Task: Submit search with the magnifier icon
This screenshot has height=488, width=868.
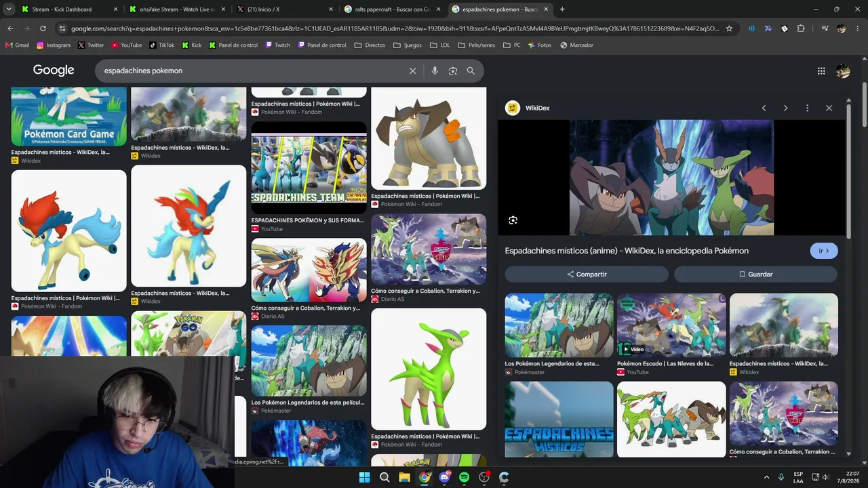Action: tap(471, 70)
